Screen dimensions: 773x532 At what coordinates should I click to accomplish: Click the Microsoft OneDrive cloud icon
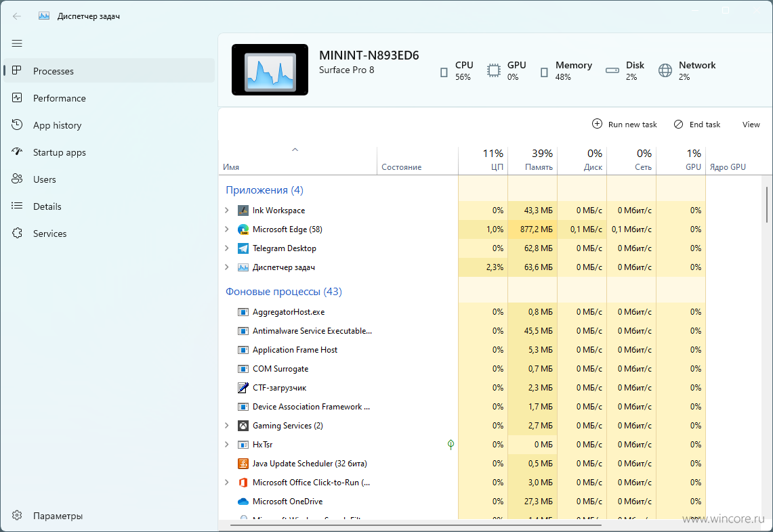[x=243, y=502]
